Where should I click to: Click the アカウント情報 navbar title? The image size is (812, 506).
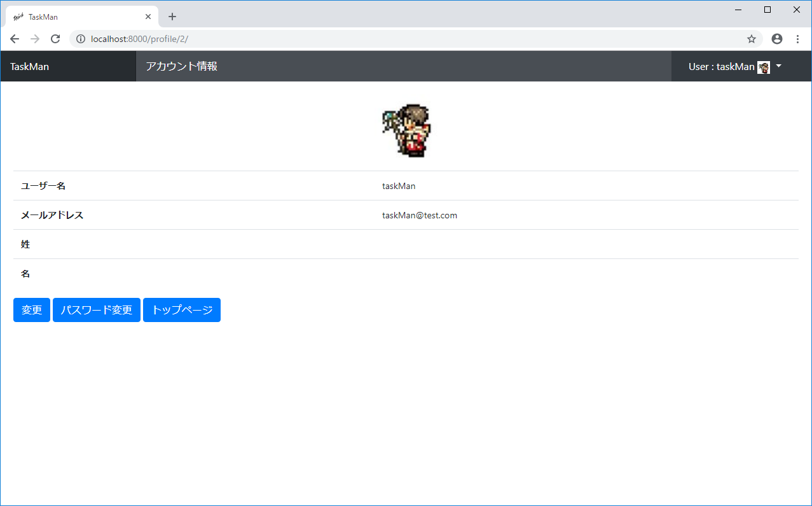pyautogui.click(x=182, y=66)
